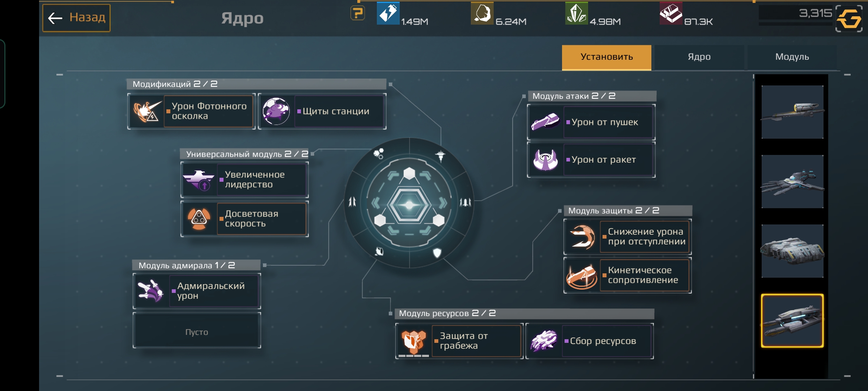Switch to the Модуль tab

[x=792, y=57]
